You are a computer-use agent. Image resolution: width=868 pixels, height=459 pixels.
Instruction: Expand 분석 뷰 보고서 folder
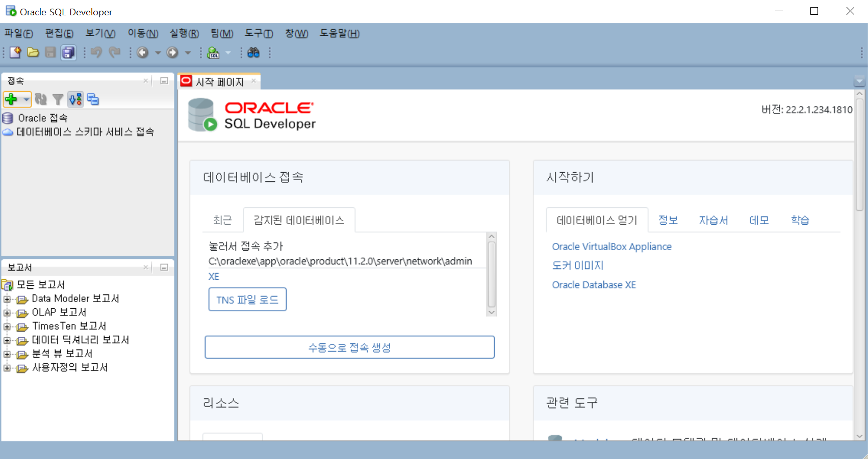[x=7, y=354]
